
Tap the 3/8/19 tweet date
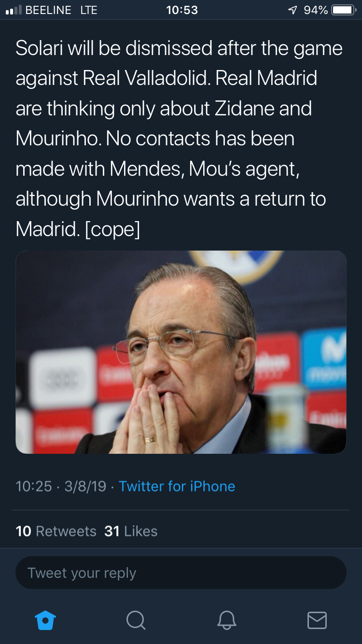click(85, 486)
